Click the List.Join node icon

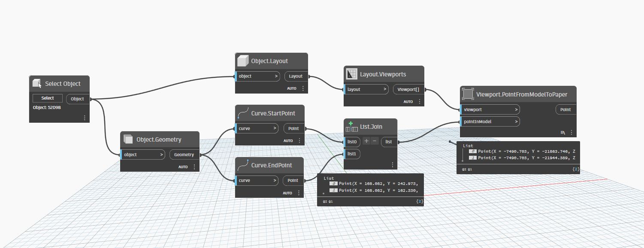tap(352, 127)
